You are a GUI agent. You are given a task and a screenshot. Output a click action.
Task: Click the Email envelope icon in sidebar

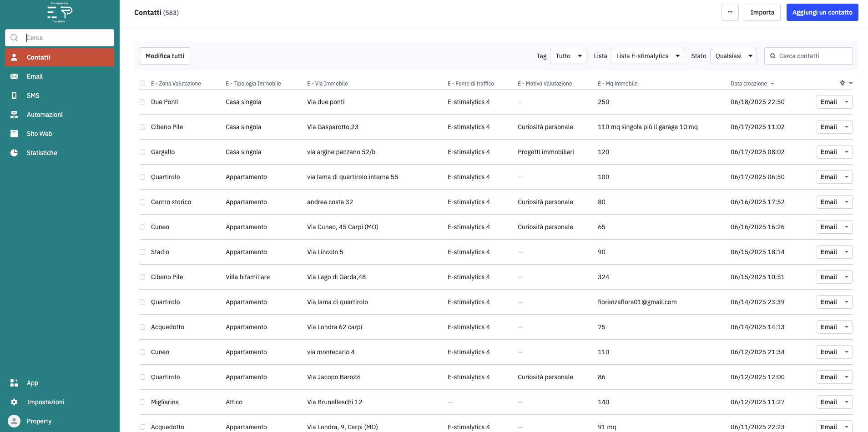tap(14, 76)
